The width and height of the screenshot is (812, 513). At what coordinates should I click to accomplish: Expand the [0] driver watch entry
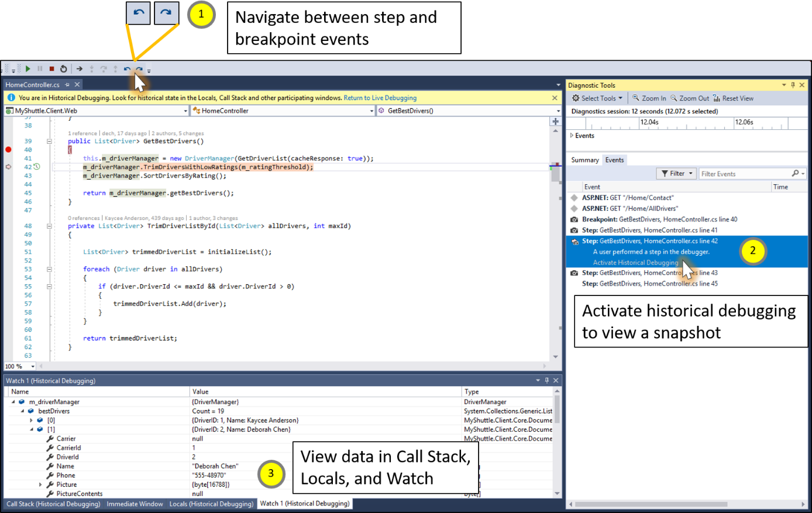32,421
